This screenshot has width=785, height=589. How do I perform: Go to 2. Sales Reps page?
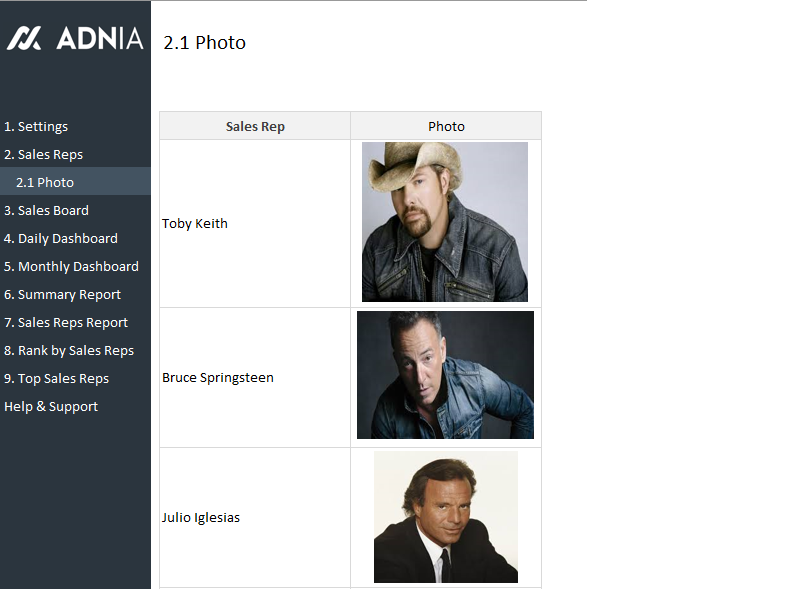pos(43,155)
